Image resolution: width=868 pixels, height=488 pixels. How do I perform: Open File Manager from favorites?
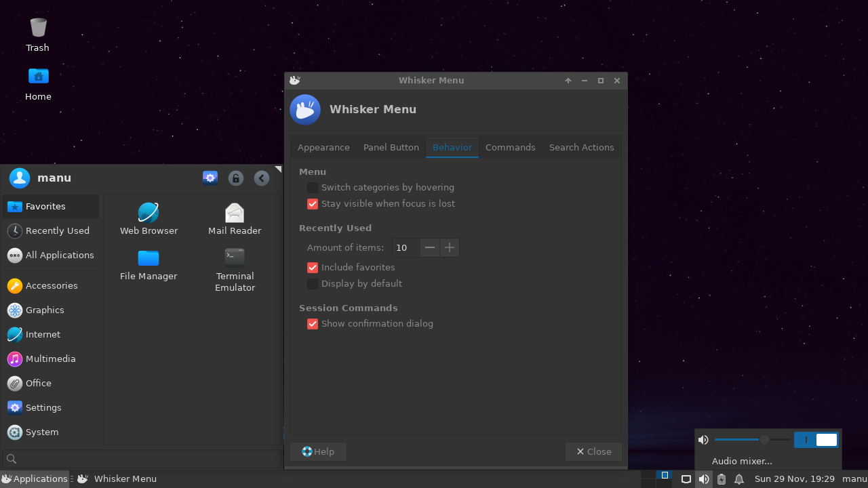(149, 258)
